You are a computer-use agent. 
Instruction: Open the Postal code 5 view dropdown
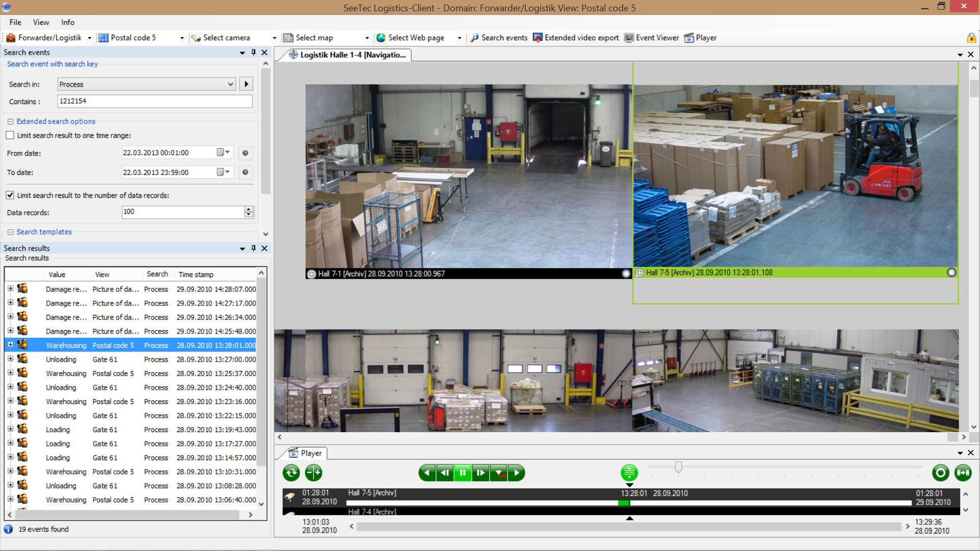182,38
